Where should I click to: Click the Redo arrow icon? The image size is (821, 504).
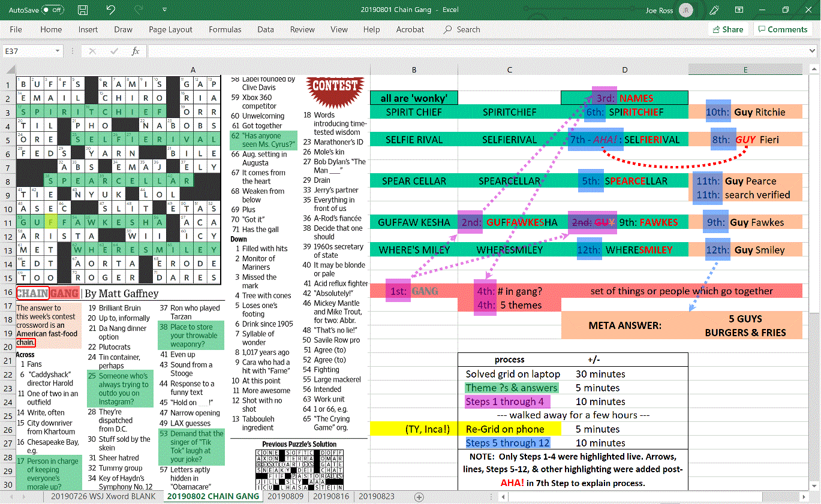tap(139, 10)
